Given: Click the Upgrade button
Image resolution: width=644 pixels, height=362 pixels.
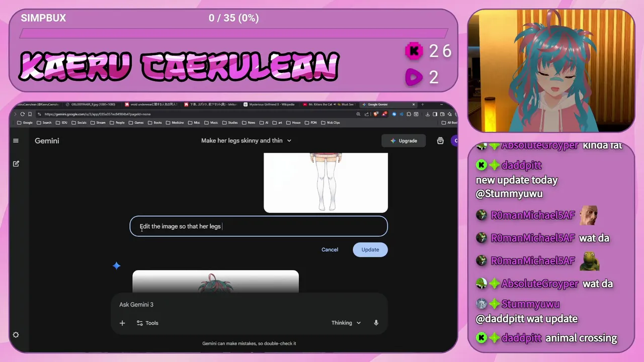Looking at the screenshot, I should coord(403,141).
